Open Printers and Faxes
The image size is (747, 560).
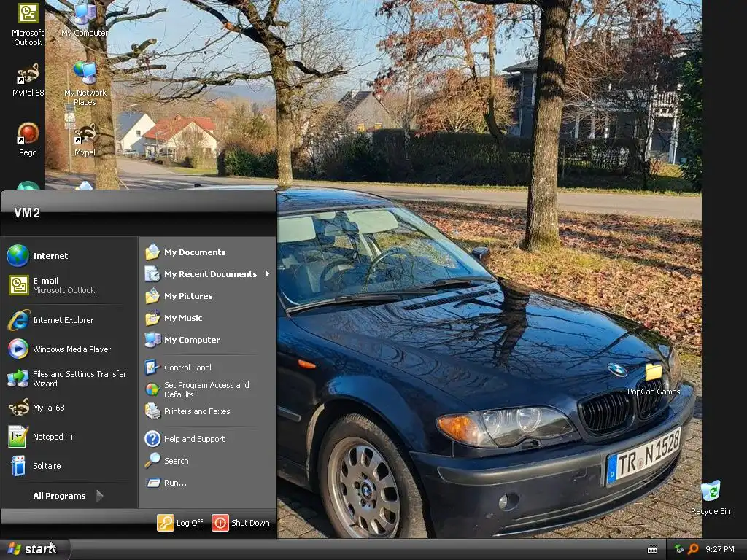(x=208, y=411)
